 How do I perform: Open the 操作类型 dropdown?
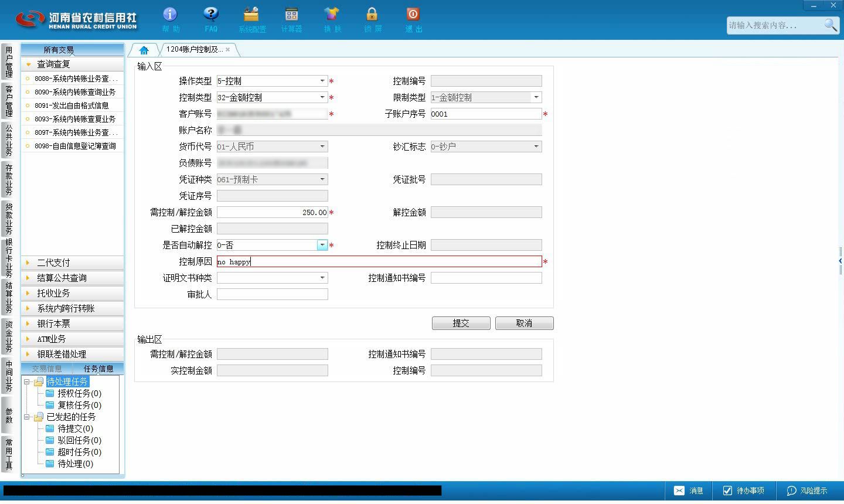click(322, 81)
